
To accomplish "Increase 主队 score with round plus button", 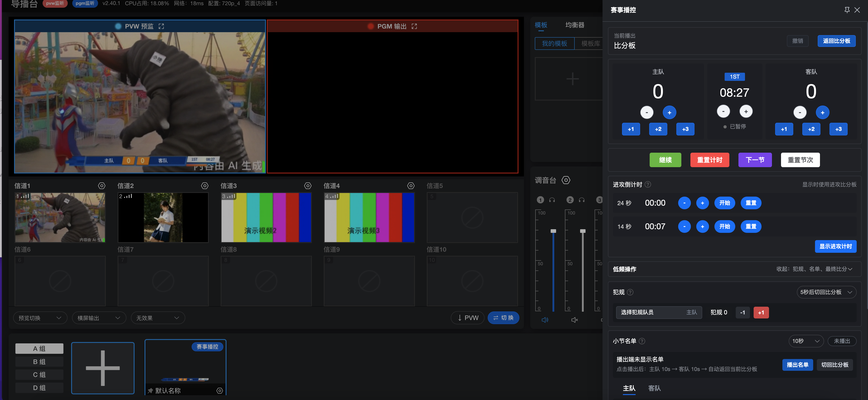I will click(x=669, y=113).
